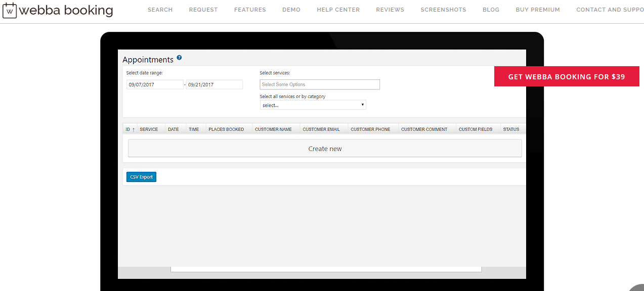644x291 pixels.
Task: Select DEMO in the top navigation
Action: pos(291,10)
